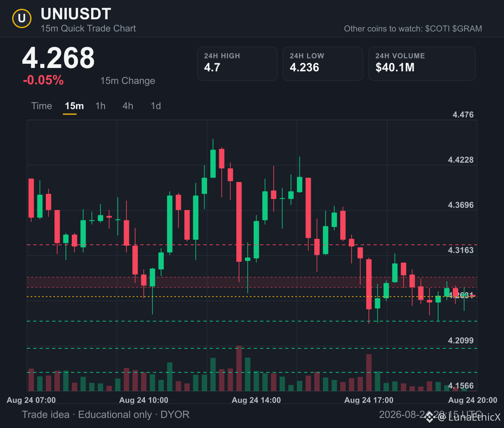This screenshot has height=428, width=504.
Task: Click the 4.3696 price axis label
Action: click(461, 205)
